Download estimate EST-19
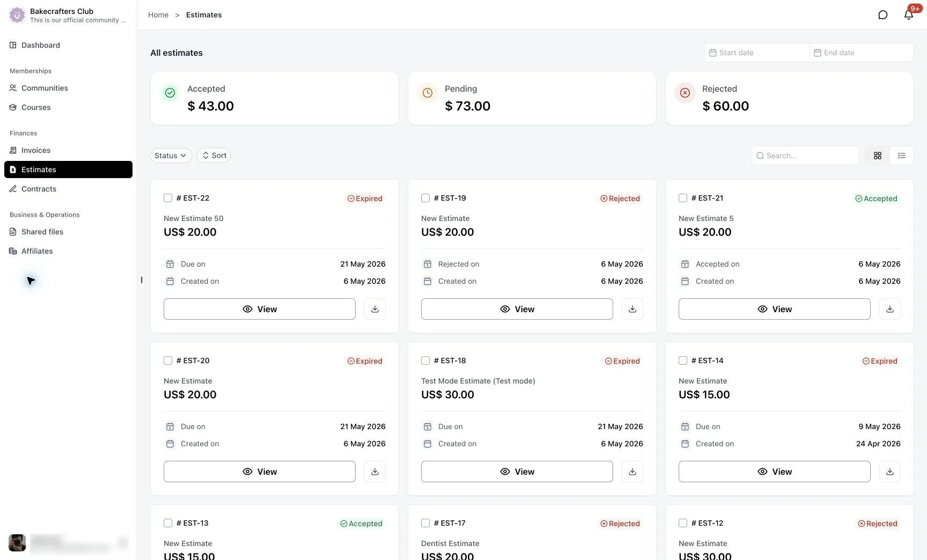The height and width of the screenshot is (560, 927). click(x=632, y=309)
